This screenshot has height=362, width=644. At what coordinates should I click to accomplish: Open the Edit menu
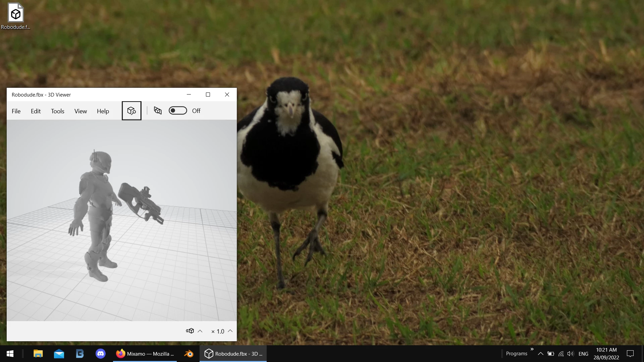coord(36,111)
